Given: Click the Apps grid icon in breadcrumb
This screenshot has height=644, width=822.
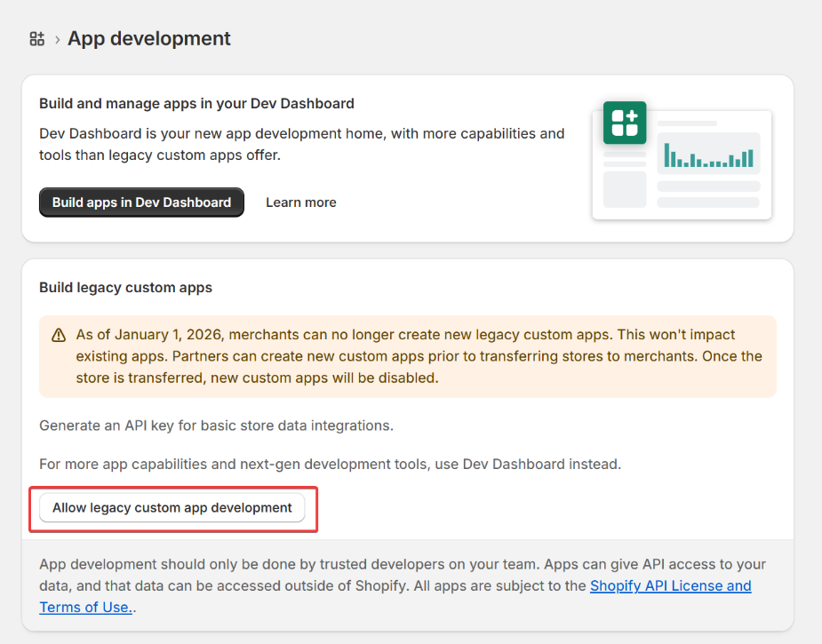Looking at the screenshot, I should (x=36, y=38).
